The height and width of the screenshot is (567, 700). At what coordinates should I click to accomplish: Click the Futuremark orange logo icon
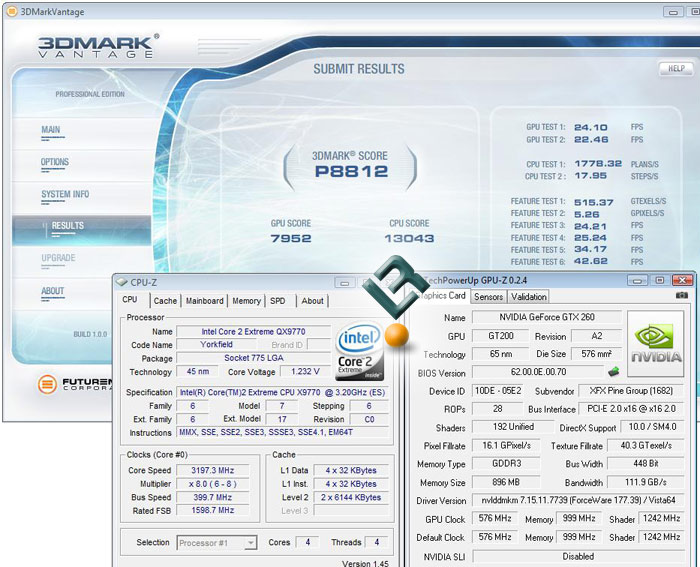(47, 384)
